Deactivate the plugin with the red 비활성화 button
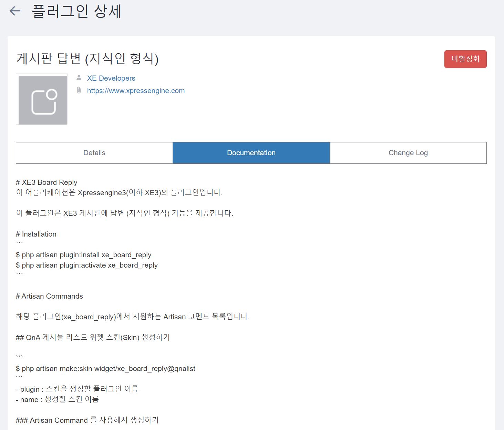This screenshot has height=430, width=504. tap(465, 59)
